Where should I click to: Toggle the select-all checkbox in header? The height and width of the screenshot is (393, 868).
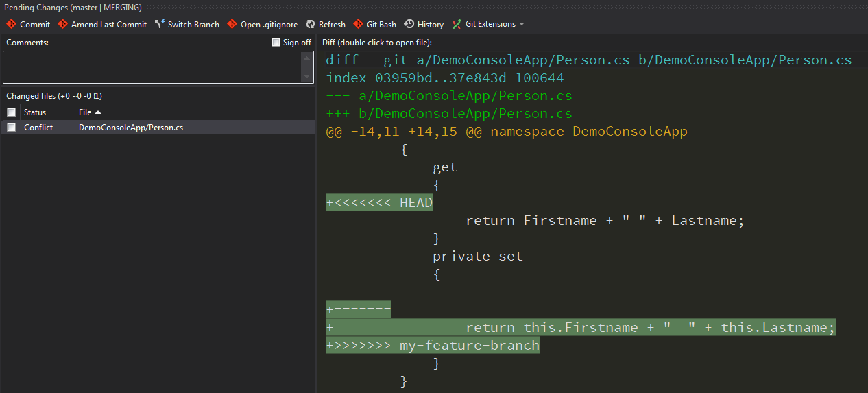click(x=11, y=112)
